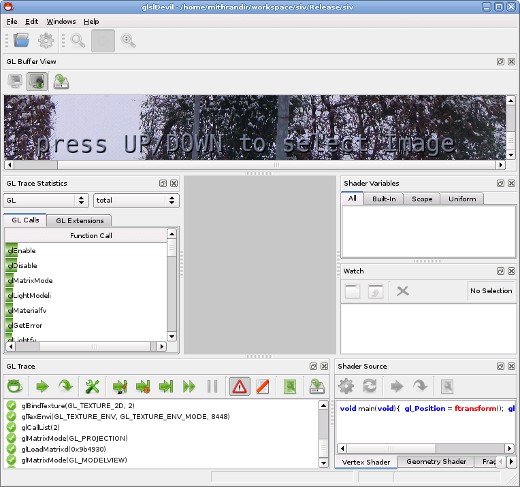Toggle the auto-capture buffer icon

37,82
